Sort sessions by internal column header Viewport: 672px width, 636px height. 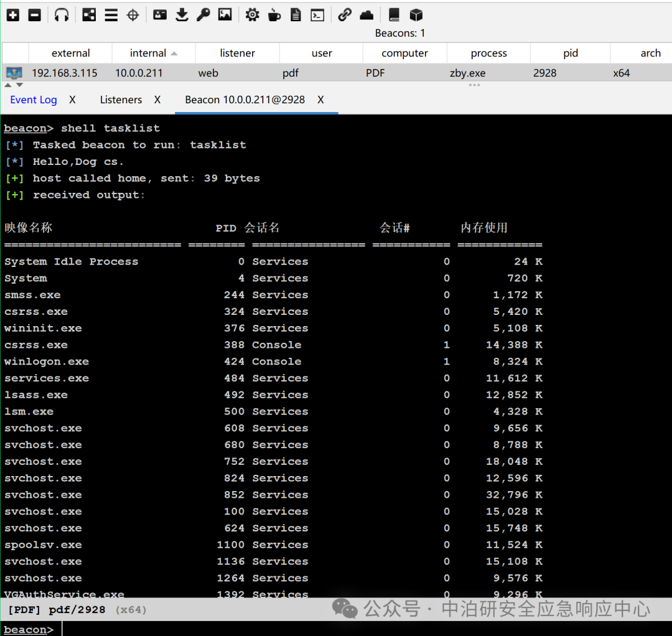tap(148, 53)
